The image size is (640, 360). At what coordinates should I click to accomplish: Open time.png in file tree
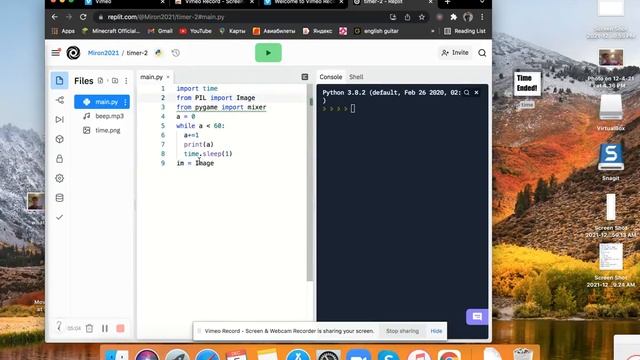click(102, 130)
